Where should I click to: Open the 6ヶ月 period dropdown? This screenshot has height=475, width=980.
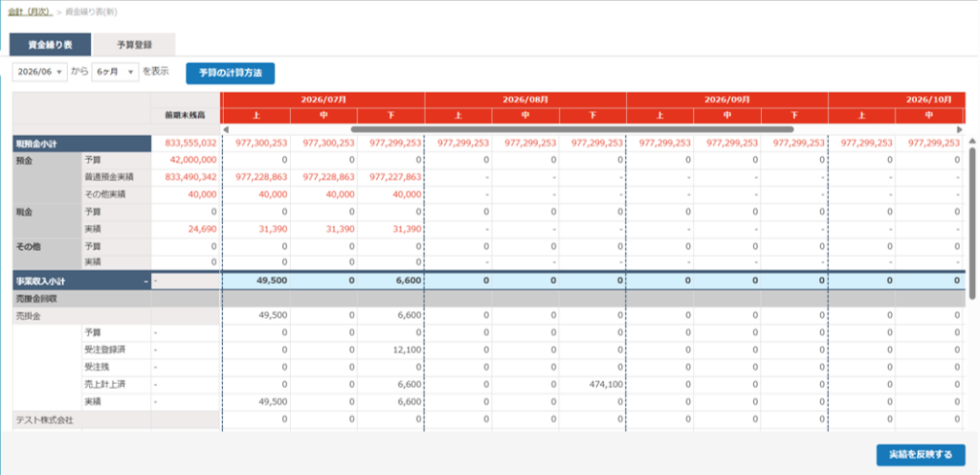[x=115, y=72]
